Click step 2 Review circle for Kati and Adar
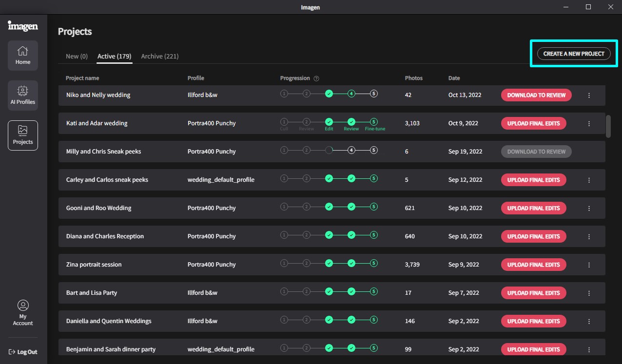This screenshot has width=622, height=364. pos(307,122)
